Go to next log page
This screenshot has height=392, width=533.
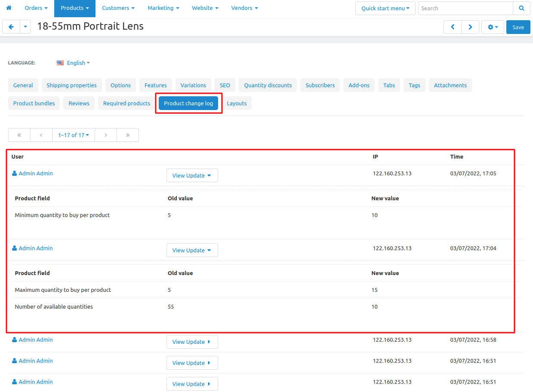click(x=106, y=135)
